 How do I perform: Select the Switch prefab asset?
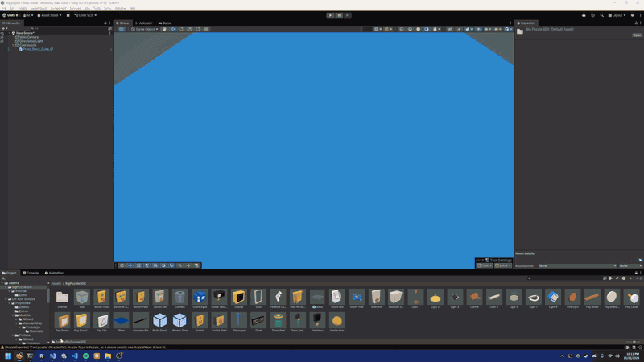[x=200, y=323]
